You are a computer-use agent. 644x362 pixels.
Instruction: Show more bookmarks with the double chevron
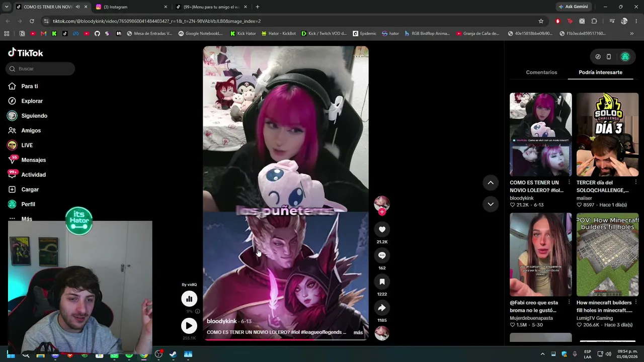click(632, 34)
